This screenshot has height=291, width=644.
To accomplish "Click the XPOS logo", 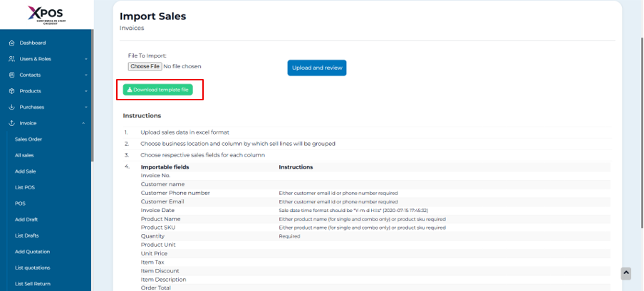I will (x=46, y=14).
